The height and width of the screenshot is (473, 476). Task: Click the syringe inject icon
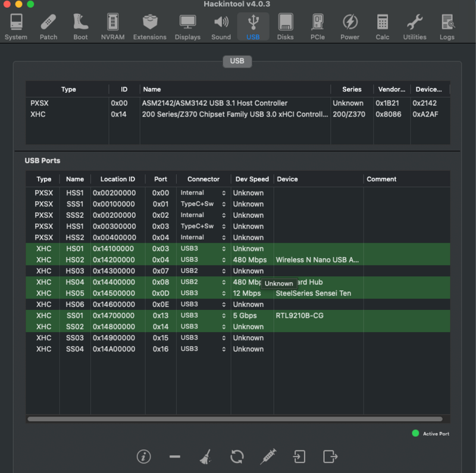tap(268, 456)
